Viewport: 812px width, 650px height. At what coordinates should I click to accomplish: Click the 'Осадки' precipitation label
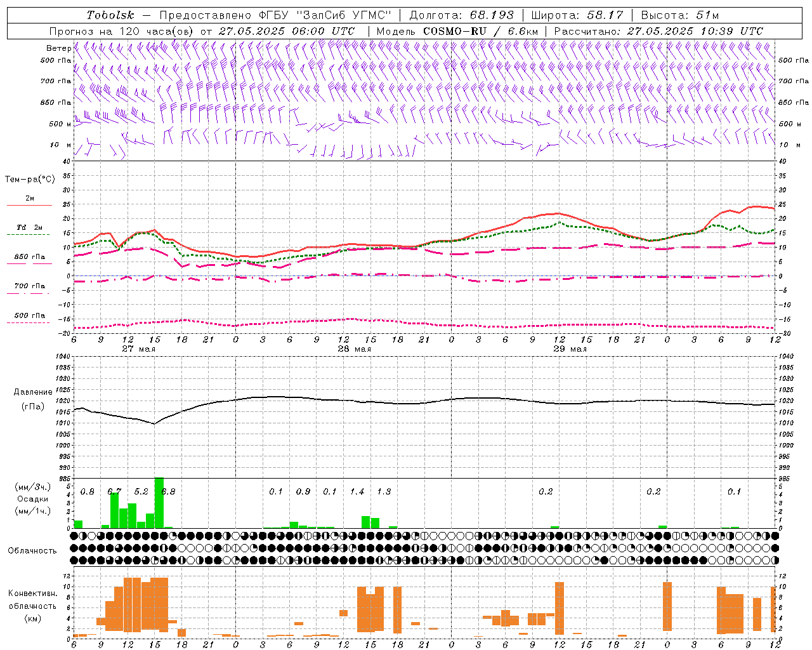pos(32,499)
